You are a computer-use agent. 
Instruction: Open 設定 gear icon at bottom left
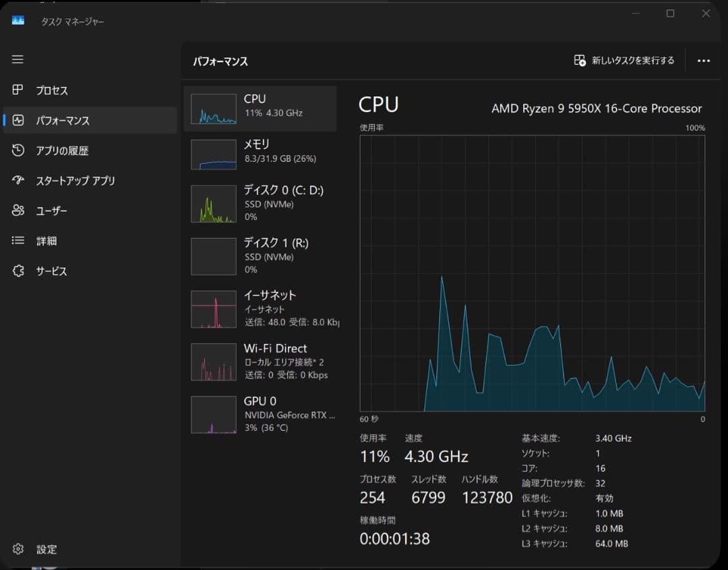18,549
